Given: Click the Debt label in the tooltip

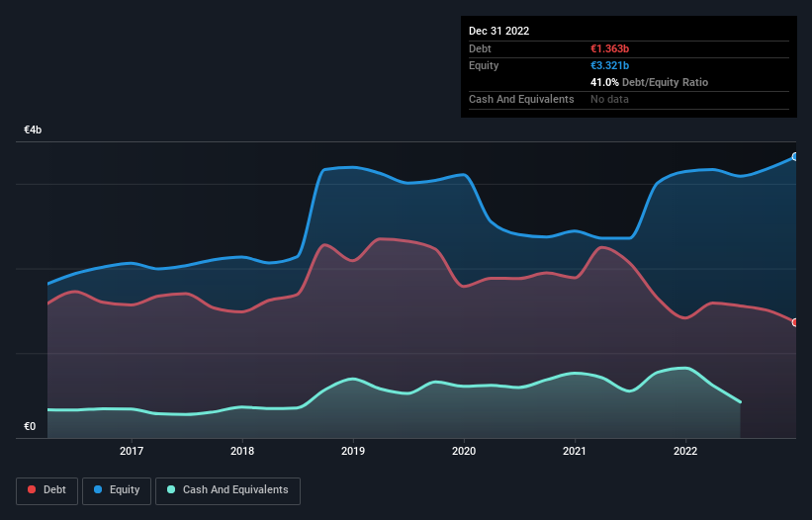Looking at the screenshot, I should click(480, 48).
